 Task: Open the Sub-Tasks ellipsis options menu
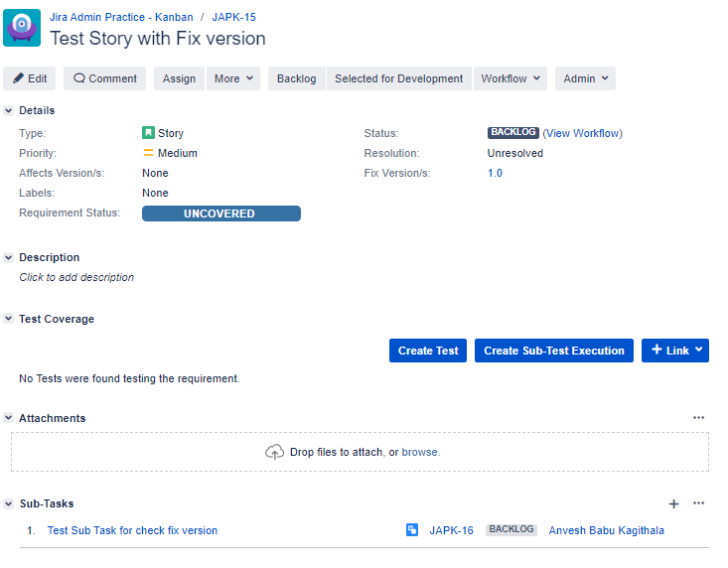(x=699, y=503)
